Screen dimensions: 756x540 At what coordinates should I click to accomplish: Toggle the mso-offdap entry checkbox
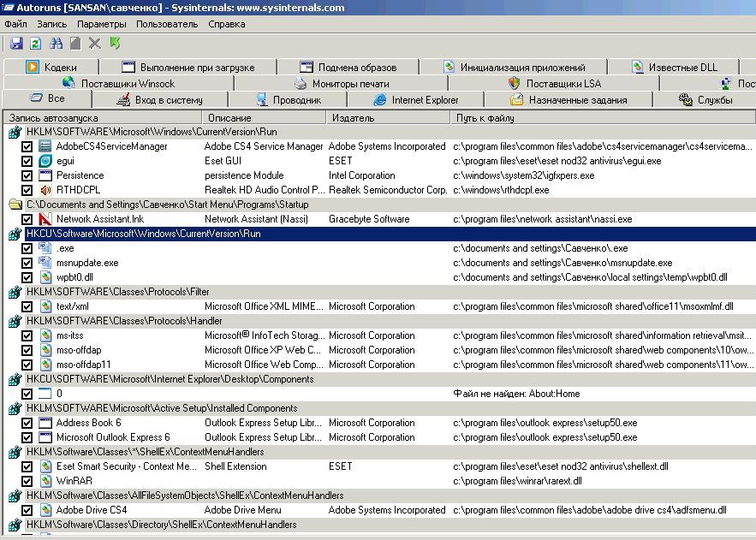click(x=27, y=350)
